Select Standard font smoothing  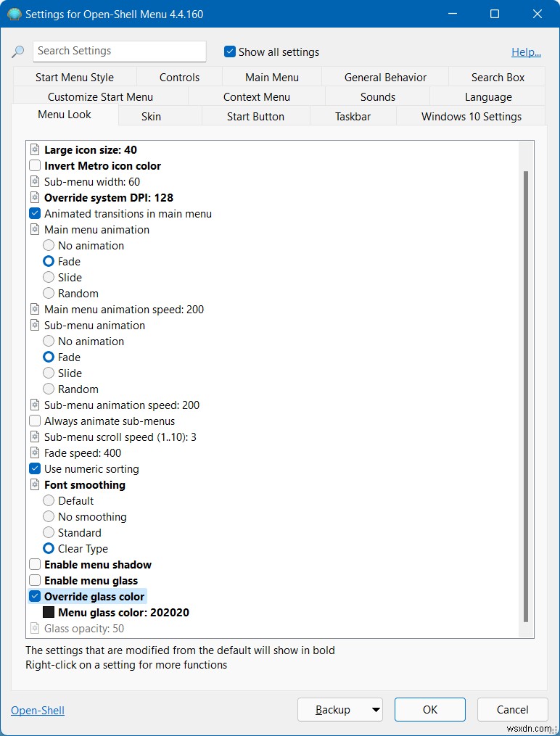49,533
